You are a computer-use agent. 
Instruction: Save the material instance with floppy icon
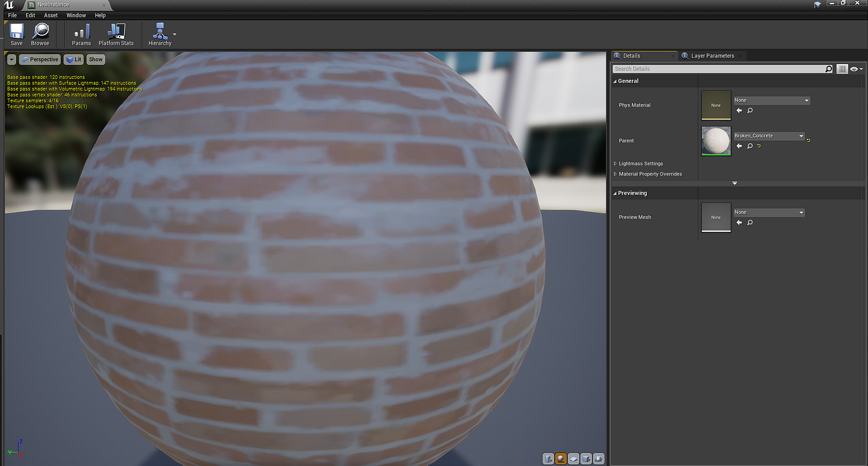pos(17,35)
